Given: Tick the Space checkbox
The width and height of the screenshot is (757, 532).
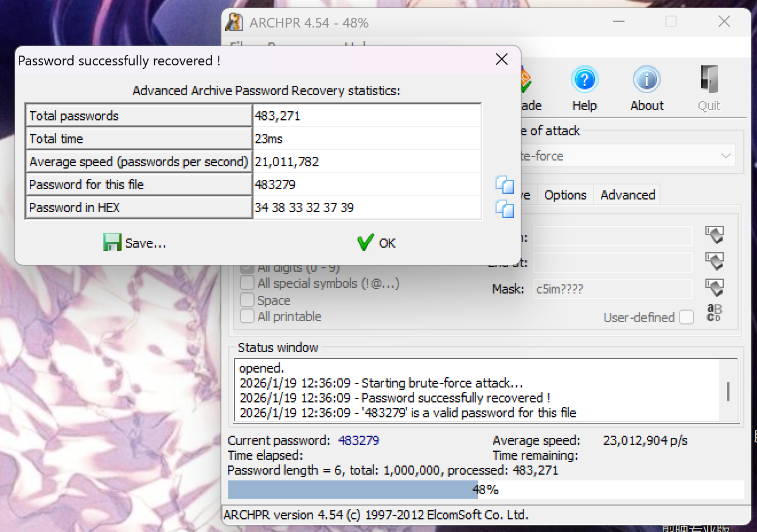Looking at the screenshot, I should [x=247, y=300].
